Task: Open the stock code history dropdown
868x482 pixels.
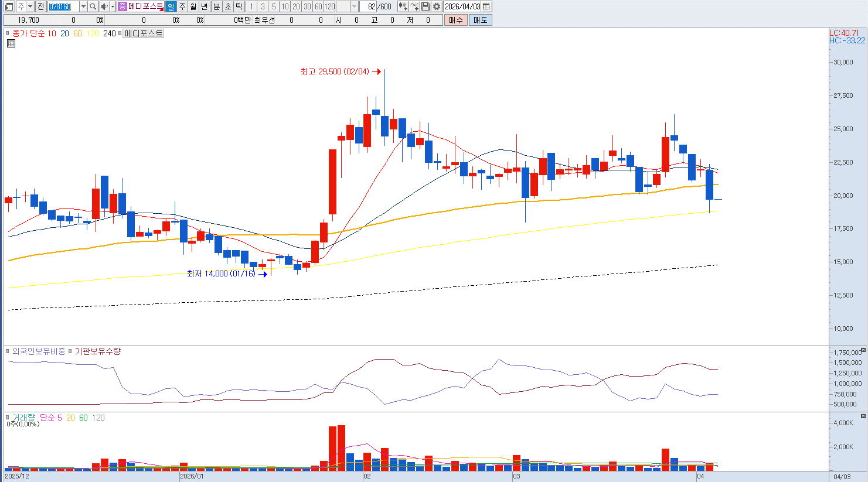Action: point(83,6)
